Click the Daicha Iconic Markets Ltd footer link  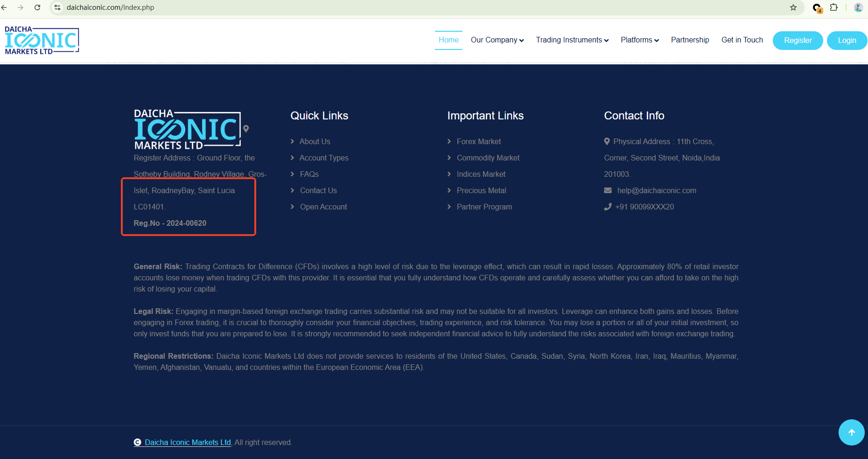coord(188,442)
